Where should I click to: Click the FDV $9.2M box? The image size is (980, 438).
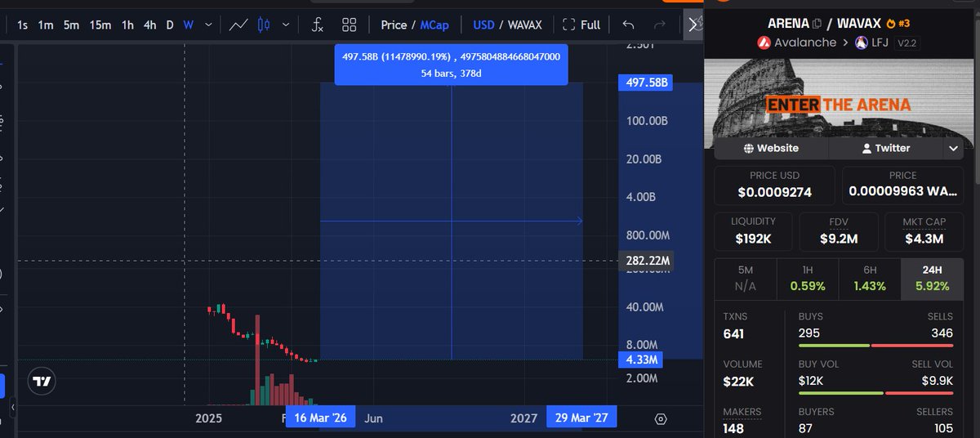(x=839, y=232)
